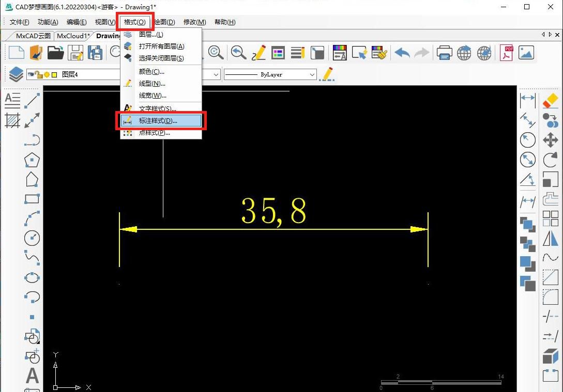Select the Aligned dimension tool
Viewport: 563px width, 392px height.
tap(528, 120)
